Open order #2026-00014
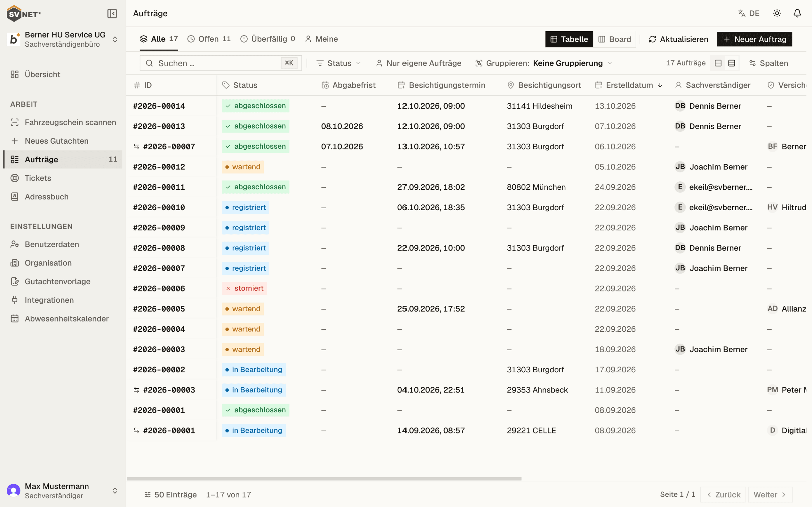 pos(159,106)
